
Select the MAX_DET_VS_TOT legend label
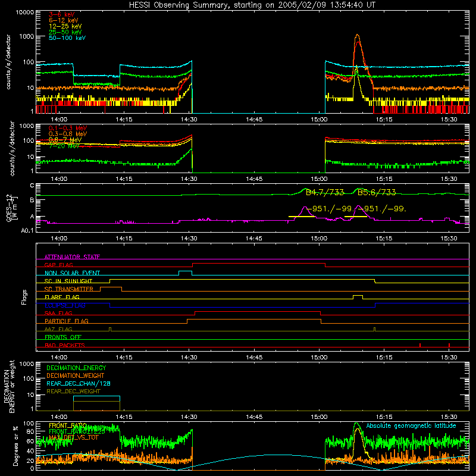coord(74,437)
